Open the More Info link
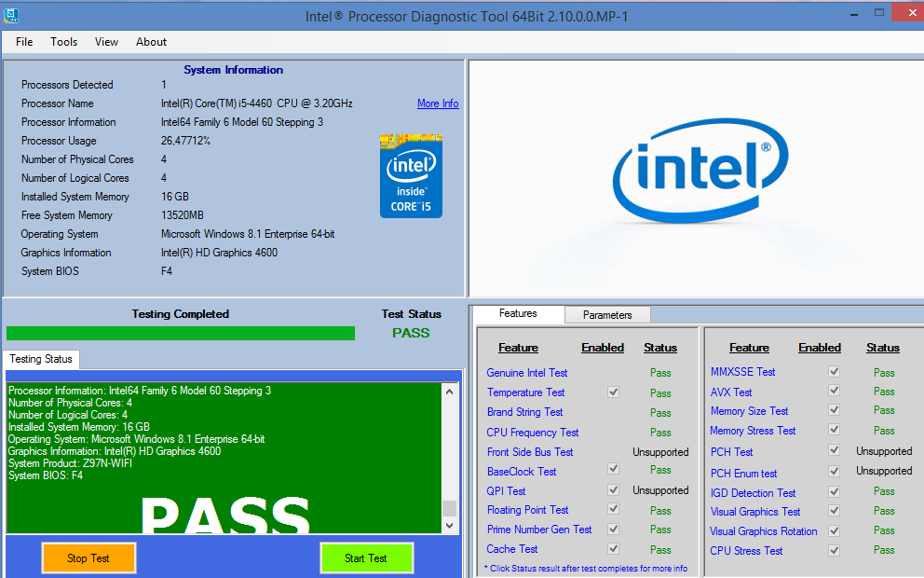924x578 pixels. point(438,103)
